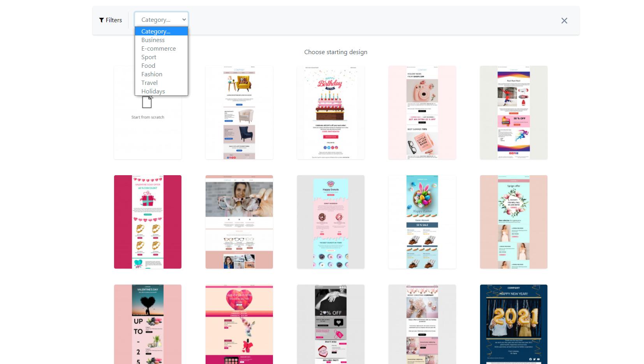
Task: Select Business from category list
Action: [x=153, y=40]
